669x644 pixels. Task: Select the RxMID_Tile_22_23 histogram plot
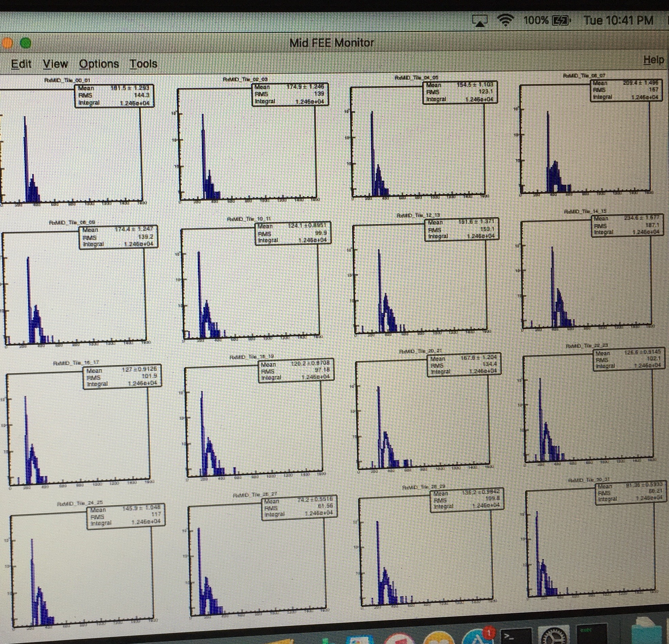[x=589, y=409]
